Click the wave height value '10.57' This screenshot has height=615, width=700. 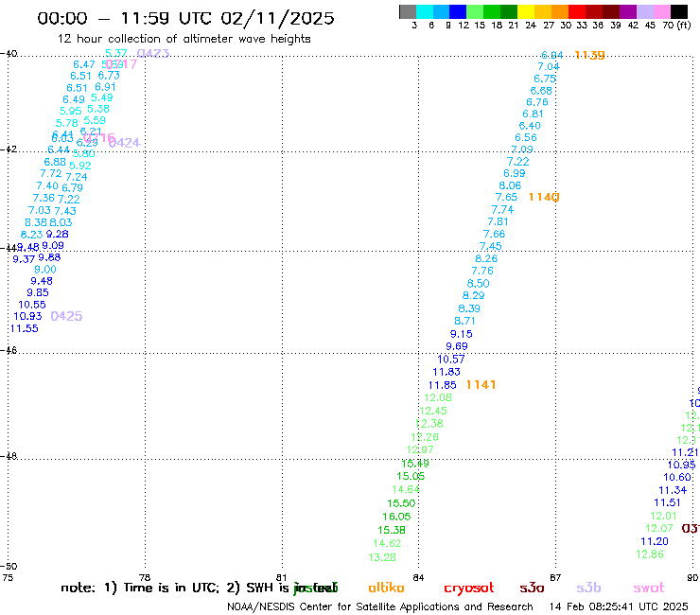(451, 360)
